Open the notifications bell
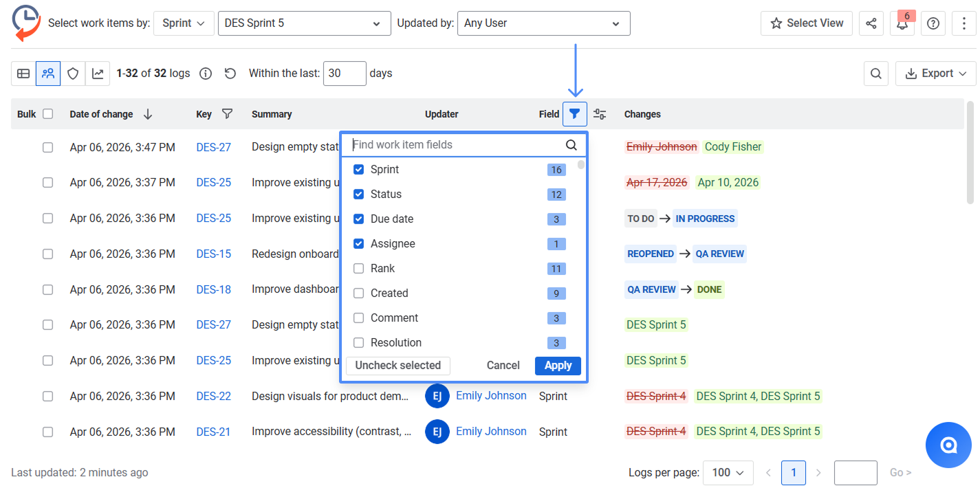The height and width of the screenshot is (488, 980). click(x=902, y=23)
